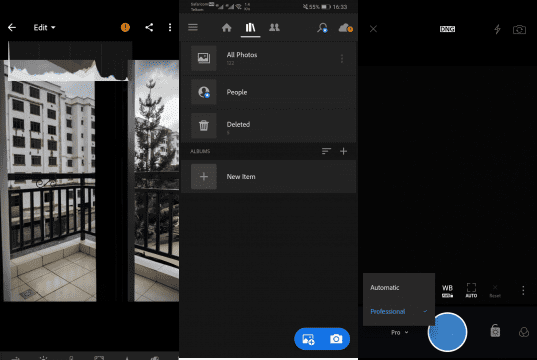Close the camera screen

tap(373, 29)
